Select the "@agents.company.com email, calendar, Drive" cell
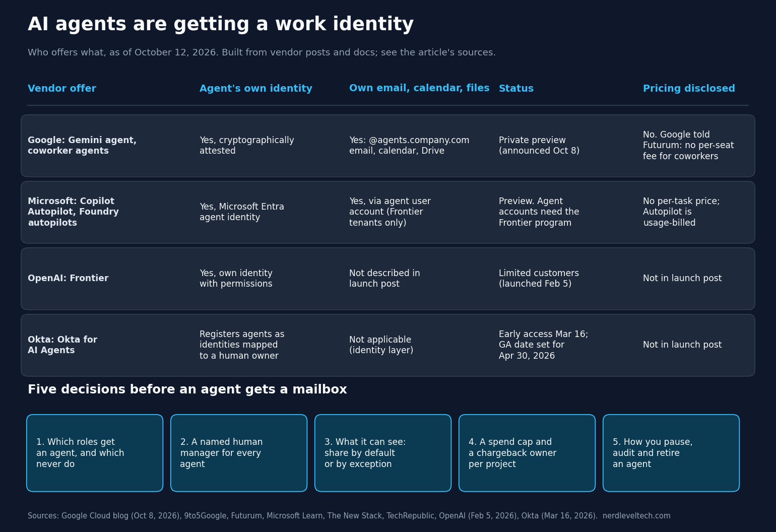The height and width of the screenshot is (532, 776). 409,146
